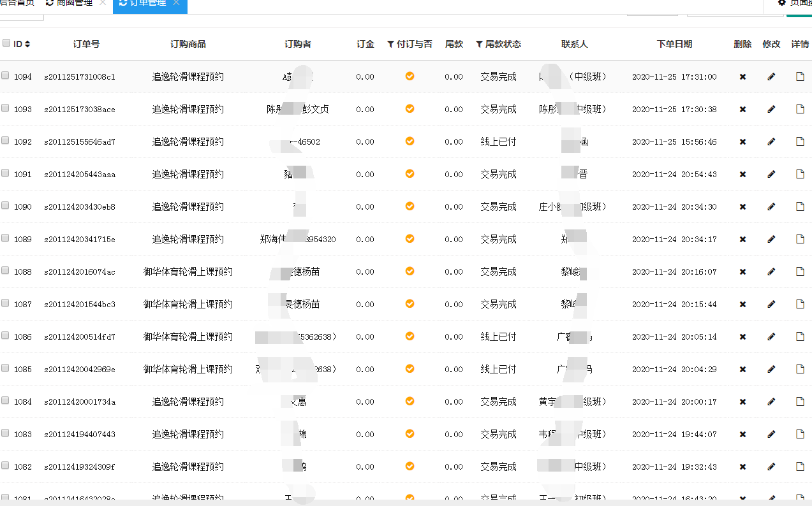
Task: Click order number s2011251731008c1
Action: coord(80,77)
